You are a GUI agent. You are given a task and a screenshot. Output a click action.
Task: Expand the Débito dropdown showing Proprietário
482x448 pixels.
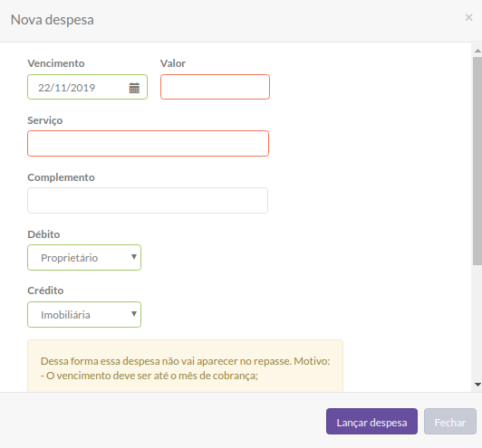(84, 258)
